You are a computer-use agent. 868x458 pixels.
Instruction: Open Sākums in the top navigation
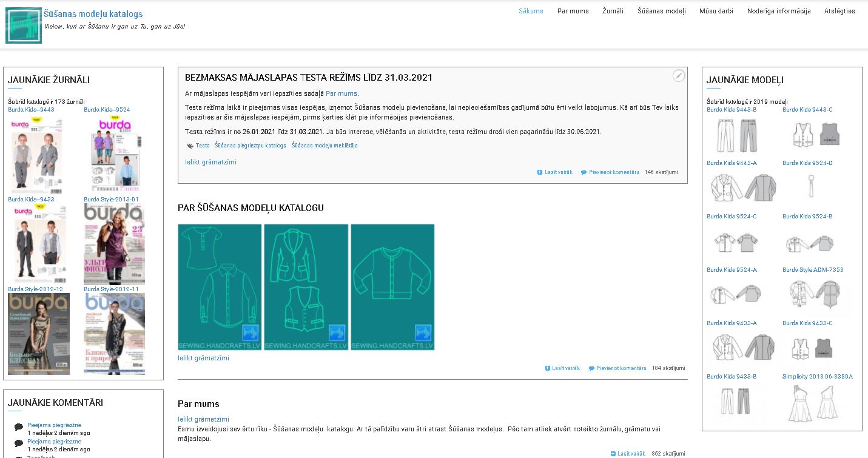tap(531, 11)
